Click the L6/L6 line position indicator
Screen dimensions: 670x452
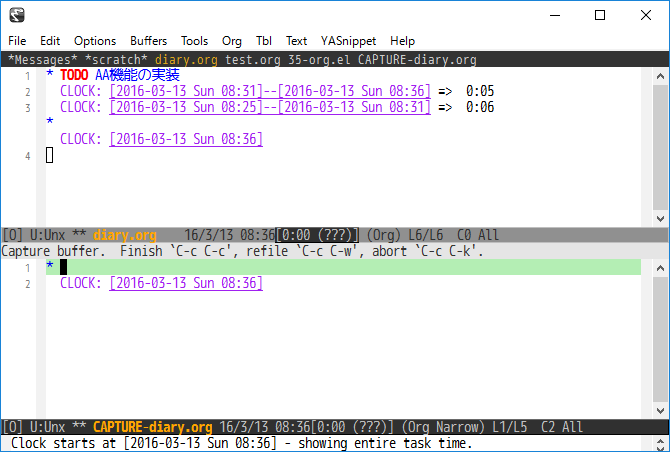click(x=426, y=235)
